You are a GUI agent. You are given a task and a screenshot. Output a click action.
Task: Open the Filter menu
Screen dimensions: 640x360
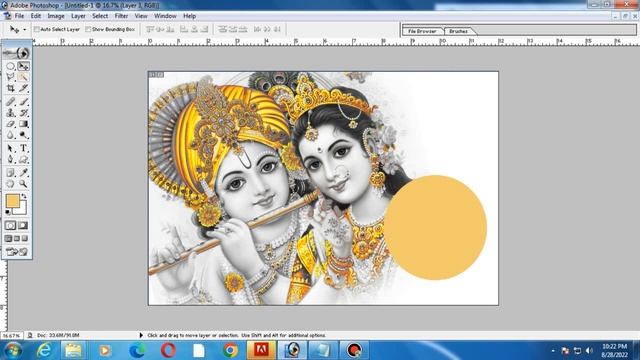[x=121, y=16]
